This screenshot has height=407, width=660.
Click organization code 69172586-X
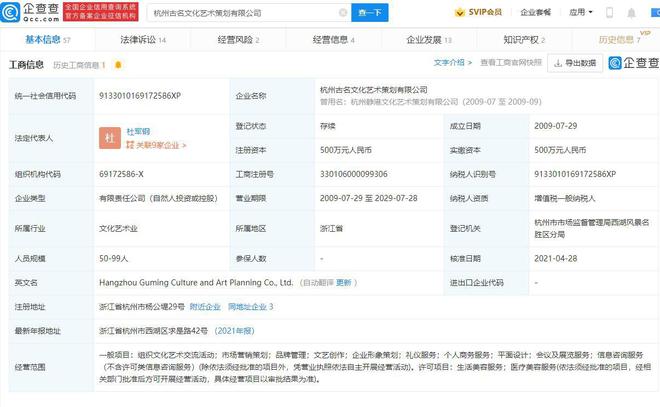pos(121,174)
